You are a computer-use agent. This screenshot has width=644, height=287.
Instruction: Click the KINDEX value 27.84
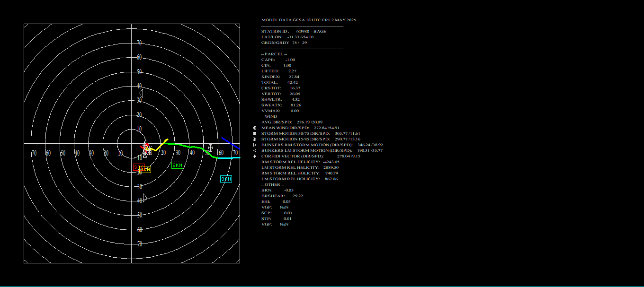tap(294, 77)
